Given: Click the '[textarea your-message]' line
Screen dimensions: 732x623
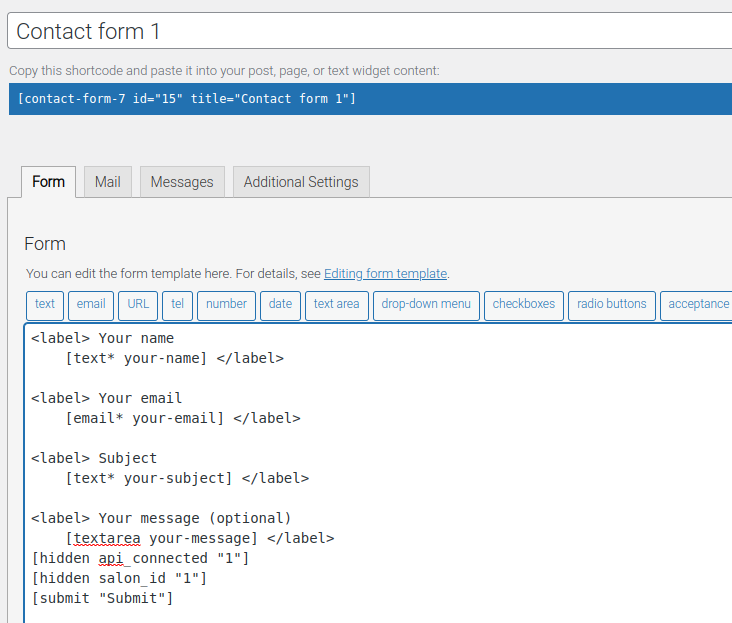Looking at the screenshot, I should coord(200,539).
